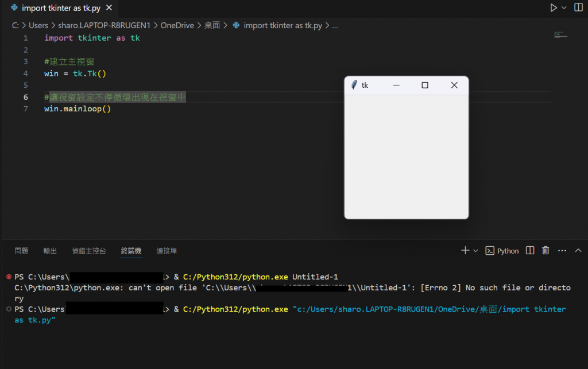The image size is (588, 369).
Task: Switch to the 連接埠 panel tab
Action: [x=167, y=251]
